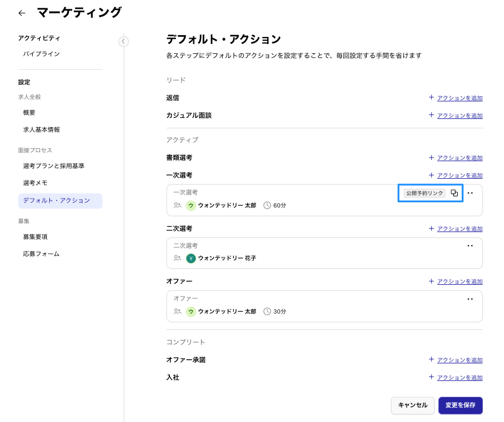
Task: Save changes with 変更を保存 button
Action: (x=460, y=405)
